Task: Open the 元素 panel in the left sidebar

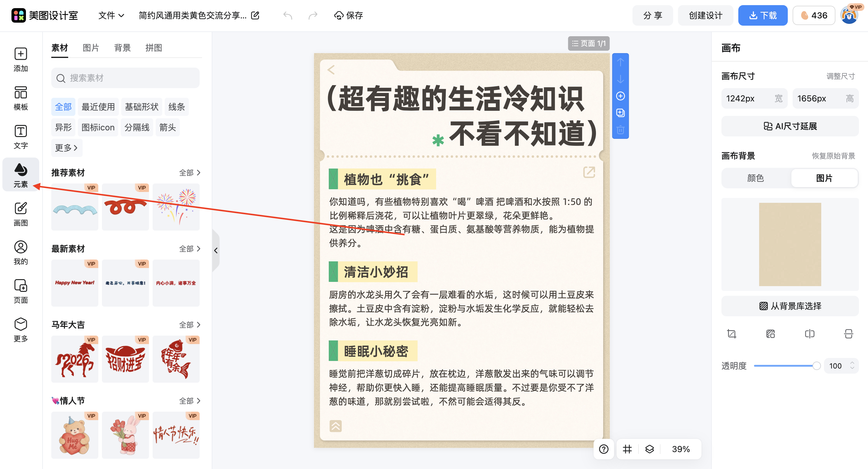Action: click(21, 175)
